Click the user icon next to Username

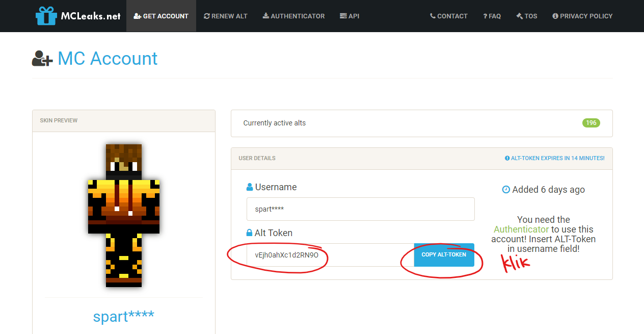point(250,187)
